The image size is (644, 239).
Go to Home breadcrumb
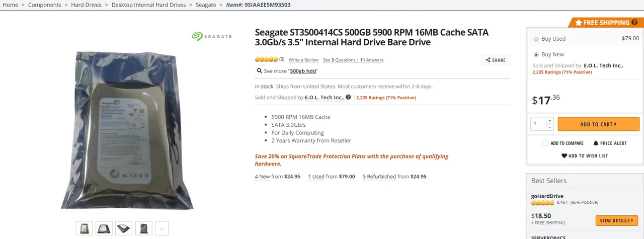coord(10,5)
